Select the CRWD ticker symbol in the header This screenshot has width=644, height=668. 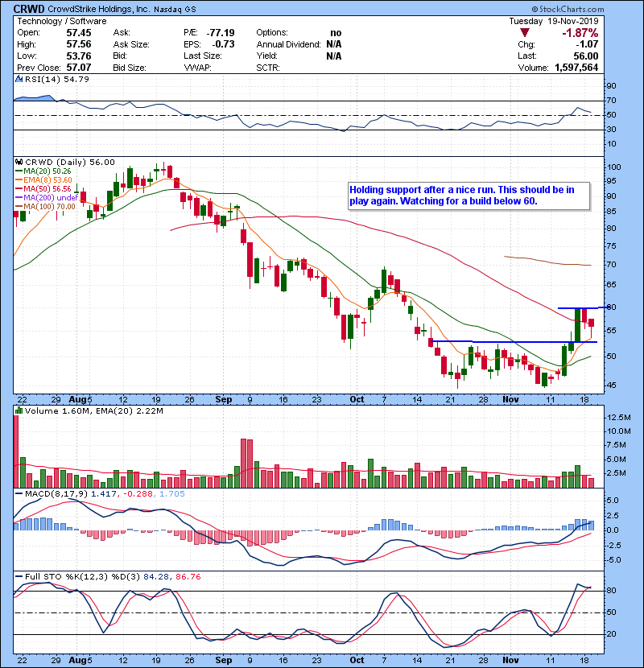pos(29,9)
